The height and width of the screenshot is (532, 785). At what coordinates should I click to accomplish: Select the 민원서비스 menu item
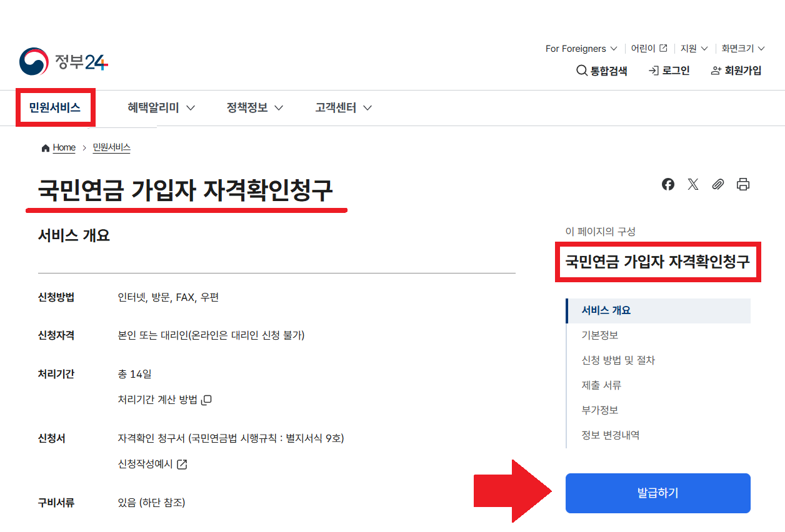55,107
